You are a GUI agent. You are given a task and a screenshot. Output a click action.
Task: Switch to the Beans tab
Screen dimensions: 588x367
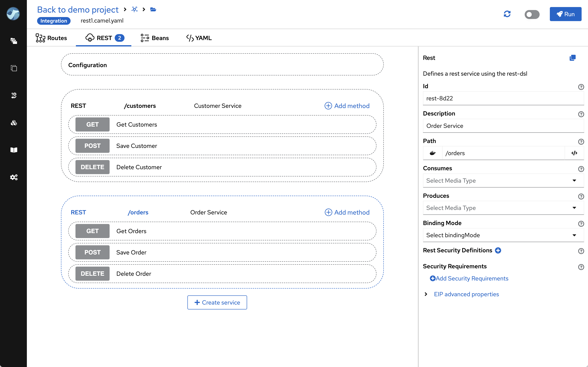pos(155,38)
